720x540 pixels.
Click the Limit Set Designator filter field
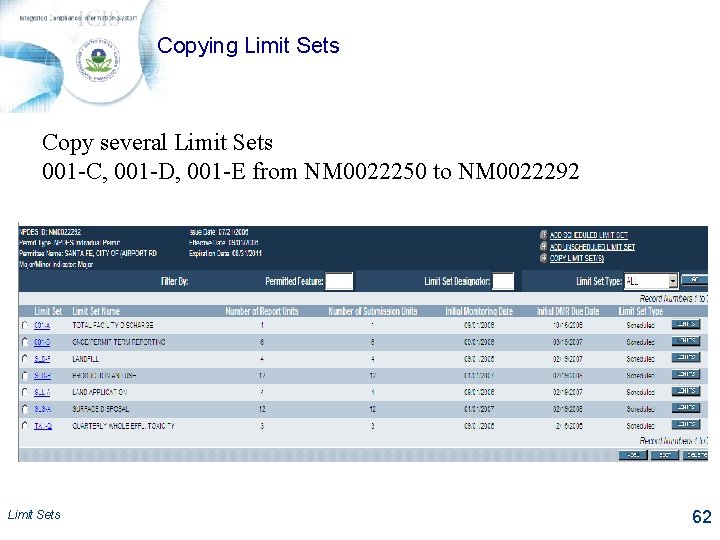click(x=503, y=281)
